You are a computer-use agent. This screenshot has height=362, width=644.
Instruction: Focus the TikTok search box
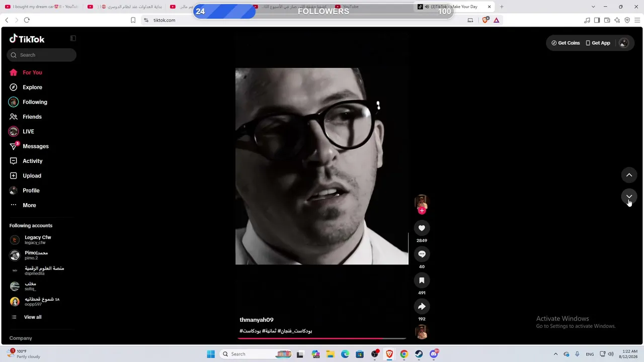coord(42,55)
